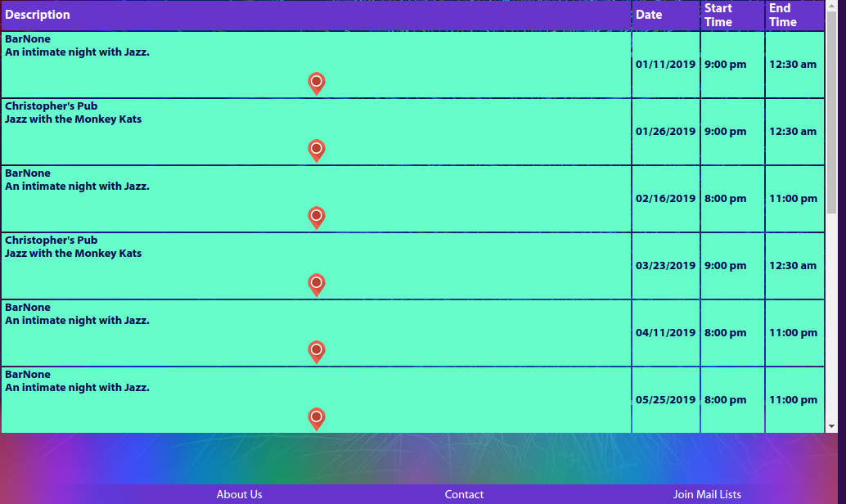Click the scrollbar down arrow
Image resolution: width=846 pixels, height=504 pixels.
(x=832, y=426)
